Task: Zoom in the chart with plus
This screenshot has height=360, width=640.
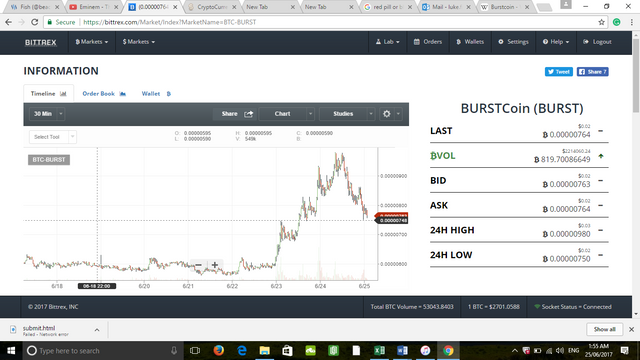Action: [215, 265]
